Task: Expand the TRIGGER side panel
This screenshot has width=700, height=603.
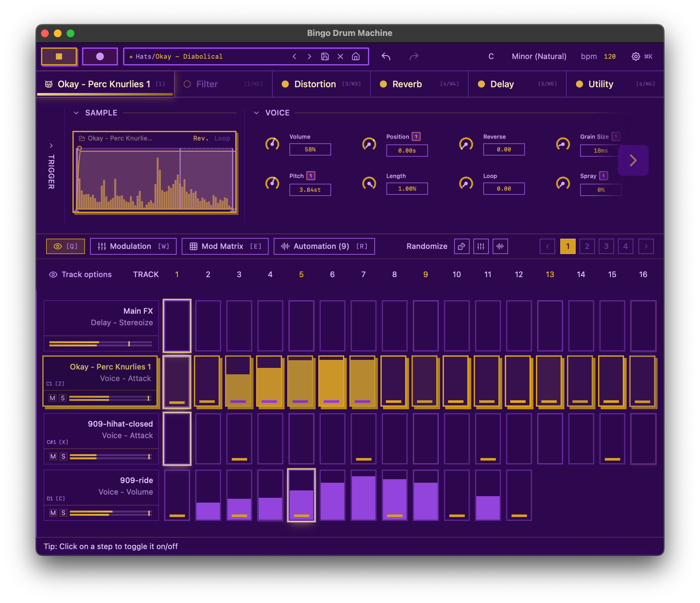Action: [x=51, y=146]
